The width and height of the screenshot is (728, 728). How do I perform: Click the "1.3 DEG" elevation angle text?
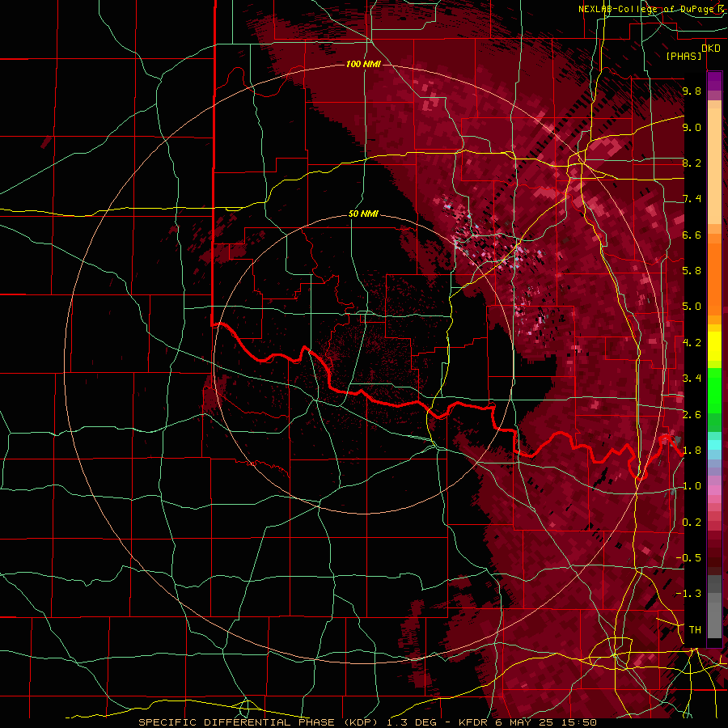click(410, 722)
